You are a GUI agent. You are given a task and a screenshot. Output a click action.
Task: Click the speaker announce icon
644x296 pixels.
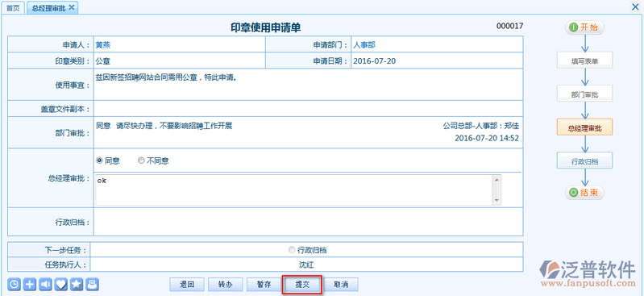pyautogui.click(x=45, y=284)
